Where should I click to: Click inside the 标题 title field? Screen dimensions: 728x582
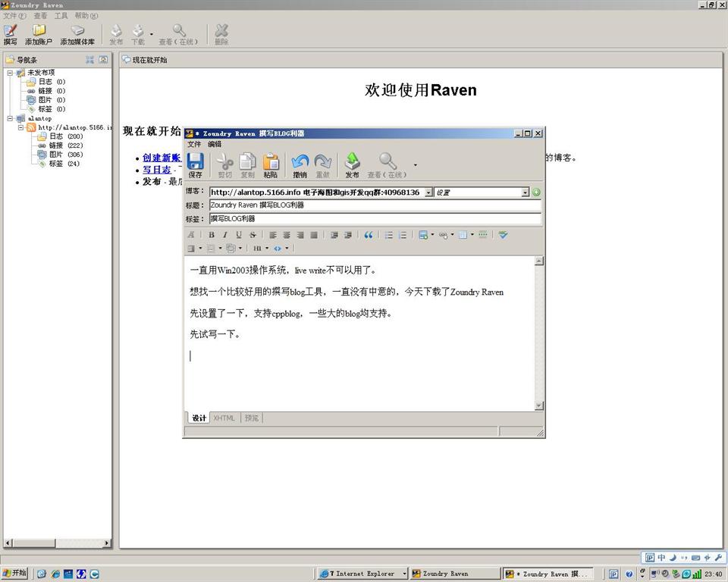[375, 205]
